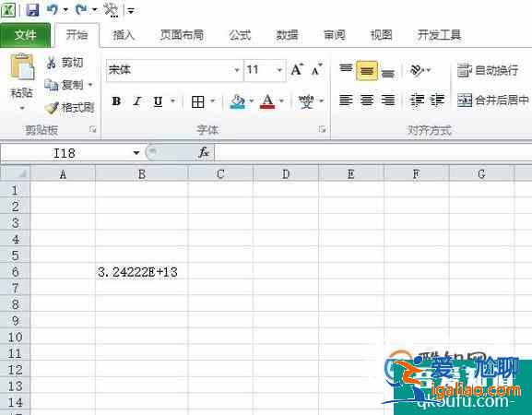Click the 自动换行 wrap text button
This screenshot has height=415, width=532.
coord(488,70)
